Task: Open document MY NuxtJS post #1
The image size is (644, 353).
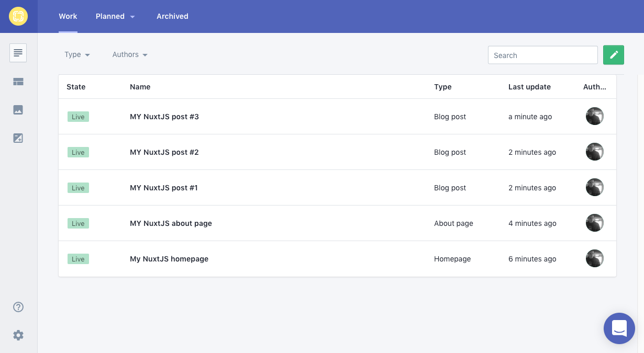Action: tap(164, 188)
